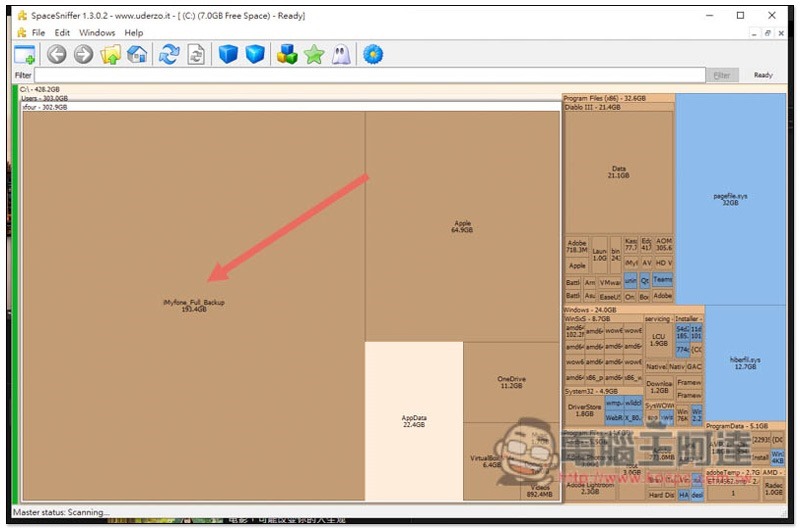Open the Windows menu
Screen dimensions: 800x530
97,33
